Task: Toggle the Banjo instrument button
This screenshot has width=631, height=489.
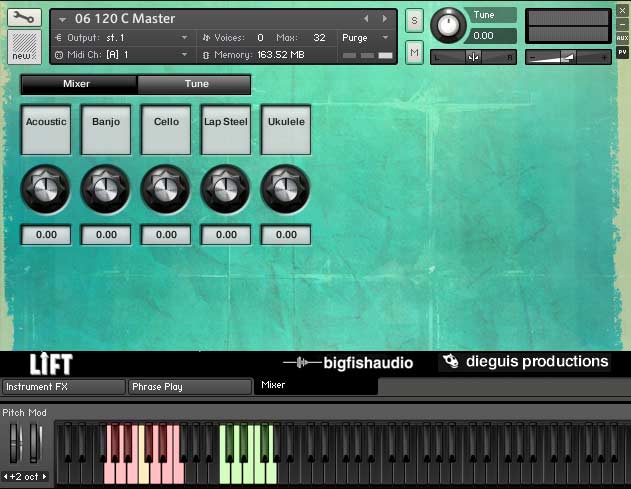Action: pos(106,130)
